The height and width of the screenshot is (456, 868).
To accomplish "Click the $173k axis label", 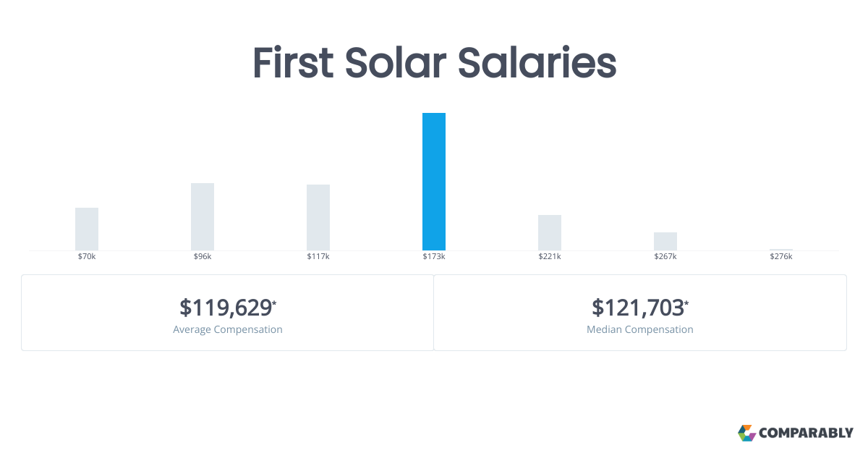I will (x=434, y=257).
